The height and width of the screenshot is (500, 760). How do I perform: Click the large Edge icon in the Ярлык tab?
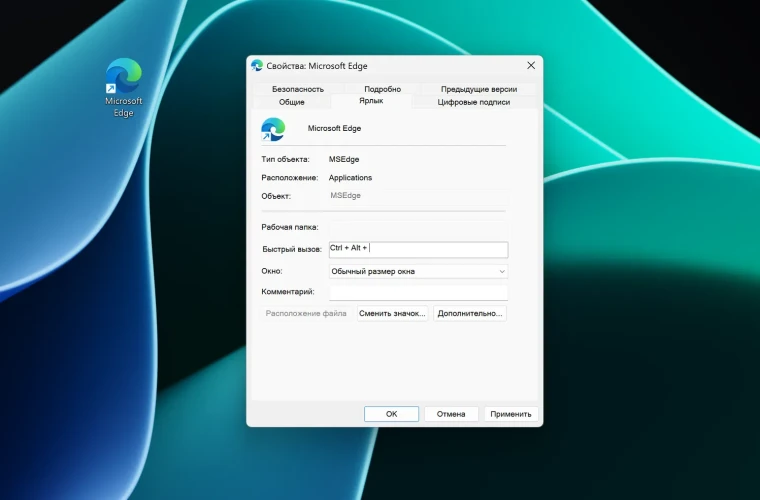pos(273,129)
